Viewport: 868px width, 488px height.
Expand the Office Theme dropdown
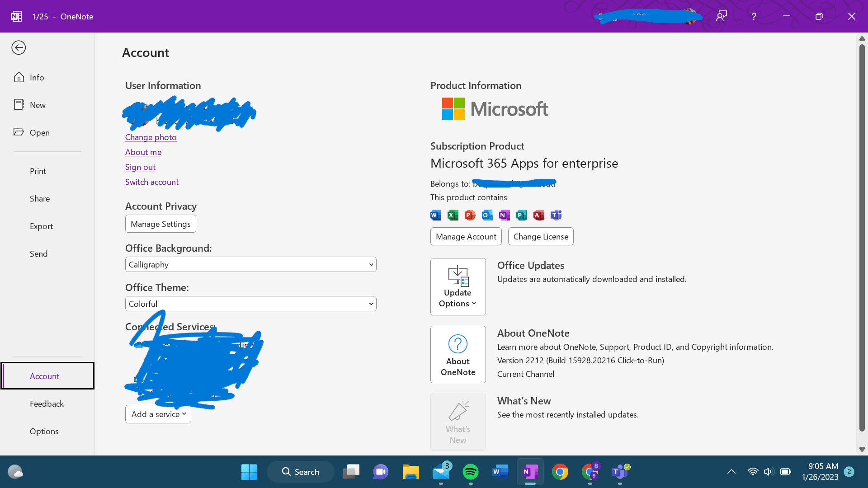tap(250, 304)
